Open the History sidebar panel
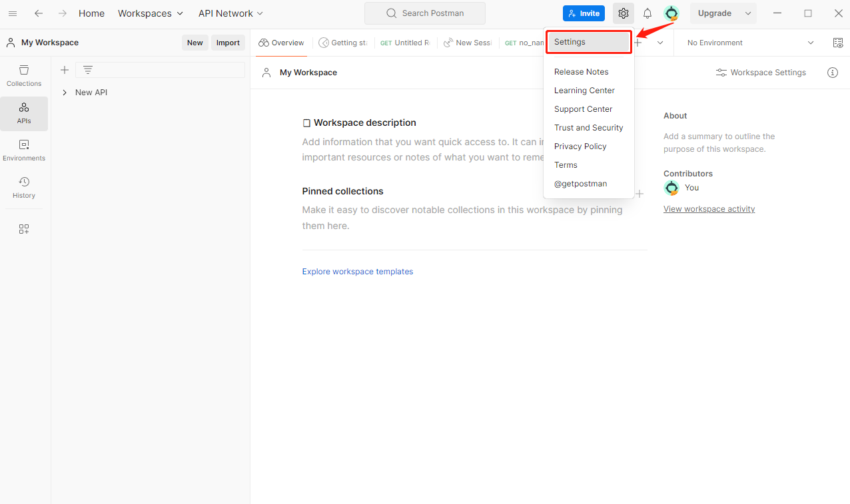Screen dimensions: 850x504 coord(24,188)
